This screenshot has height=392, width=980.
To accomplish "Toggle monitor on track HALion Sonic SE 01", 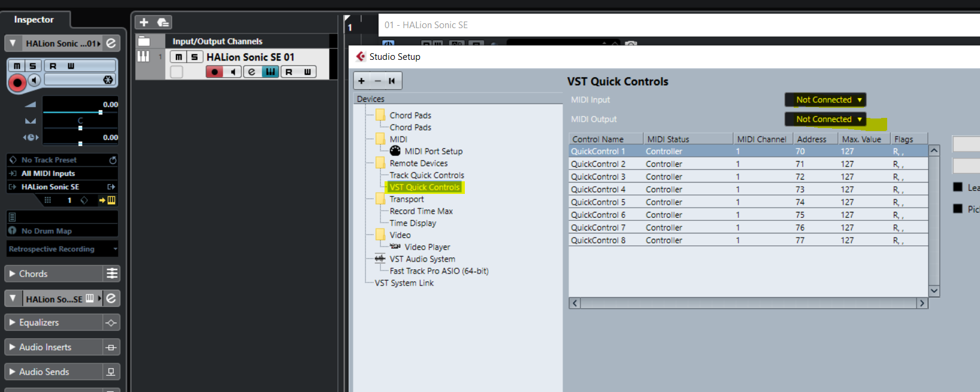I will tap(233, 72).
